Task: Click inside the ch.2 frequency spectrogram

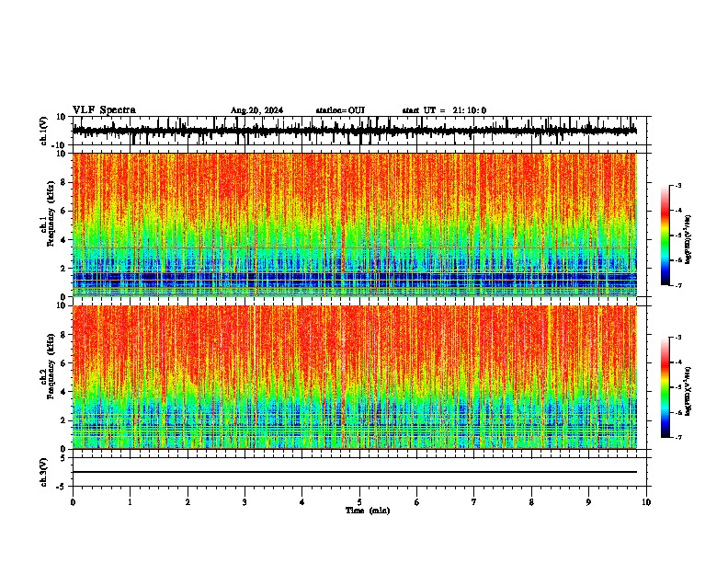Action: click(x=354, y=377)
